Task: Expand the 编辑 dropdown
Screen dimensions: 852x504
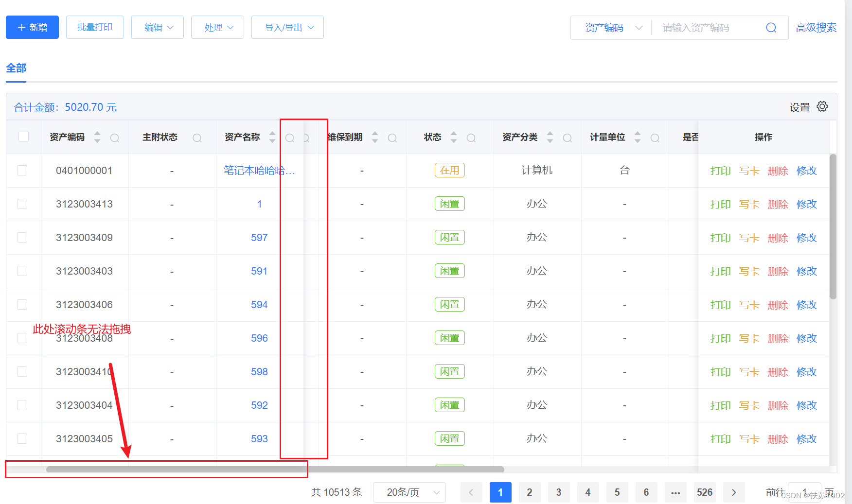Action: (x=158, y=27)
